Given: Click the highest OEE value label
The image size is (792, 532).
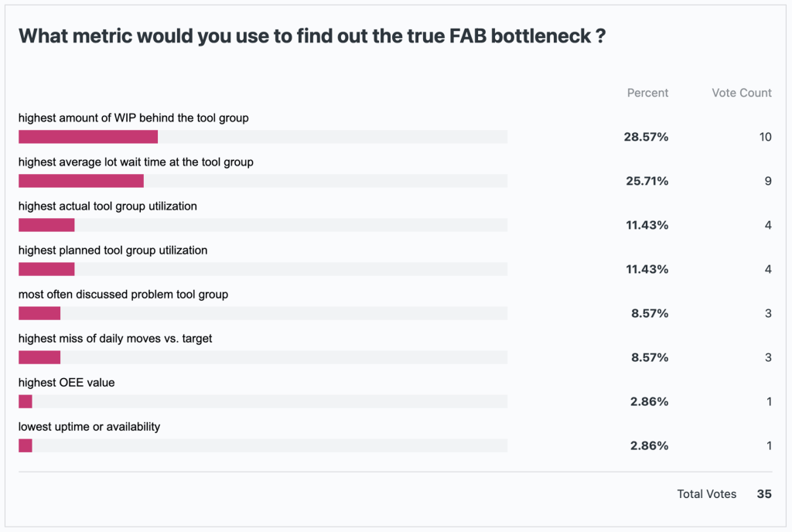Looking at the screenshot, I should [x=67, y=383].
